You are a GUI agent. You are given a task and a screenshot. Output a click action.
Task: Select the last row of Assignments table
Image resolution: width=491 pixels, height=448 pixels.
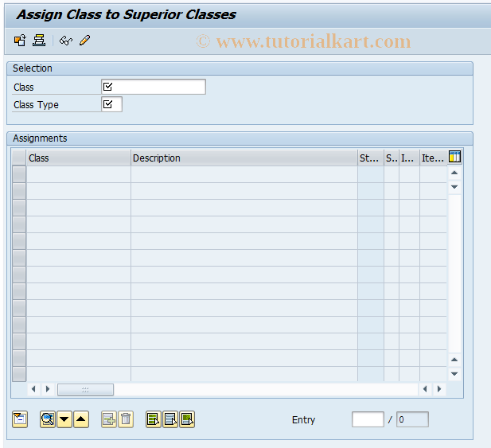tap(19, 374)
